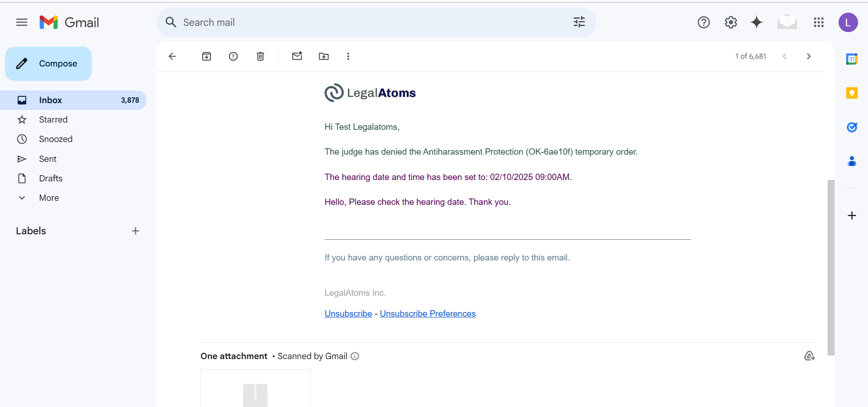Click the Scanned by Gmail info icon
The height and width of the screenshot is (407, 868).
pos(355,356)
